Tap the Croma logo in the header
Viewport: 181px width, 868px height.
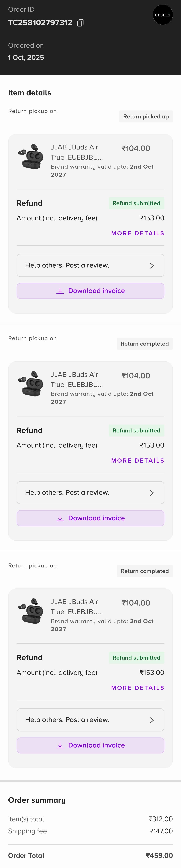pos(162,15)
